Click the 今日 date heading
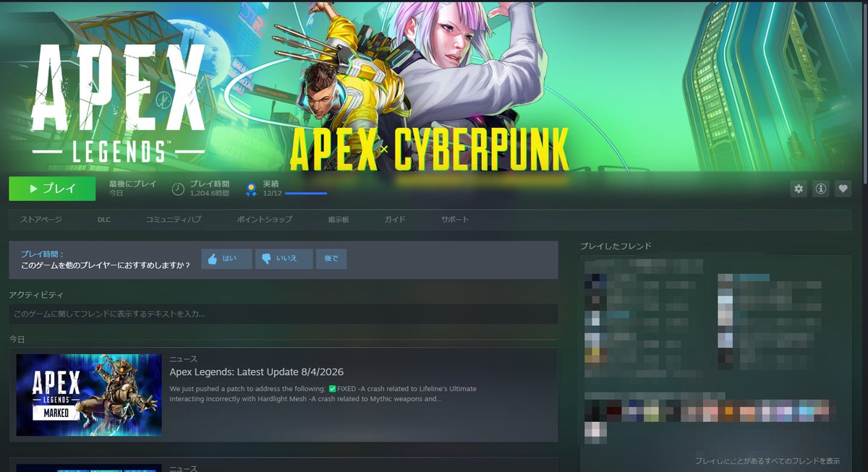Image resolution: width=868 pixels, height=472 pixels. (17, 339)
